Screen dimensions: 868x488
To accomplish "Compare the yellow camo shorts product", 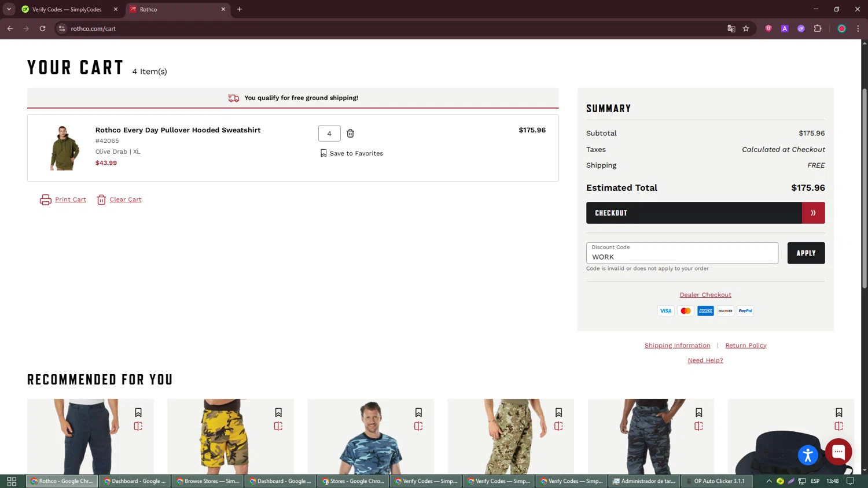I will [278, 426].
